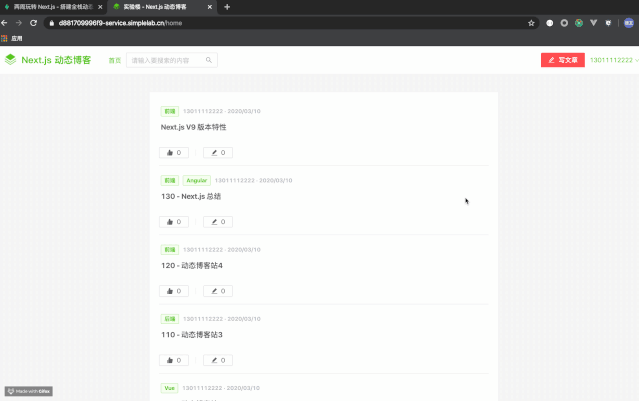The height and width of the screenshot is (401, 639).
Task: Click the site lock icon
Action: pos(52,23)
